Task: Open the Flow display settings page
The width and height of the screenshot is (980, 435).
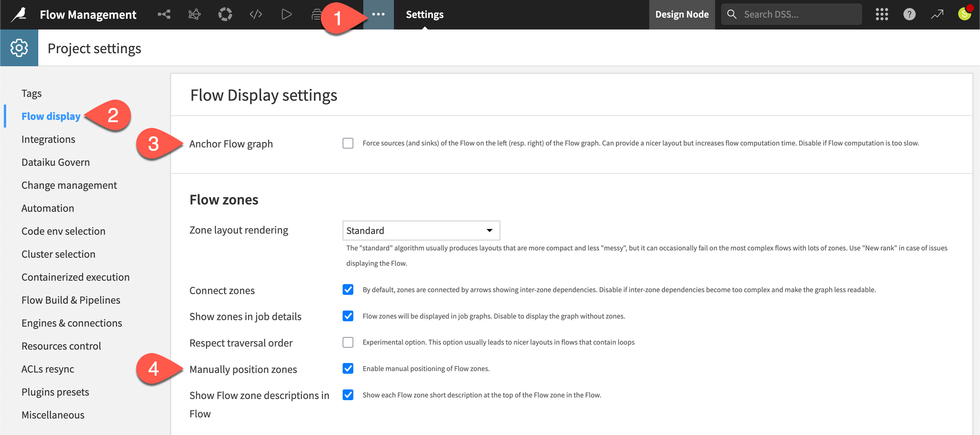Action: pyautogui.click(x=51, y=116)
